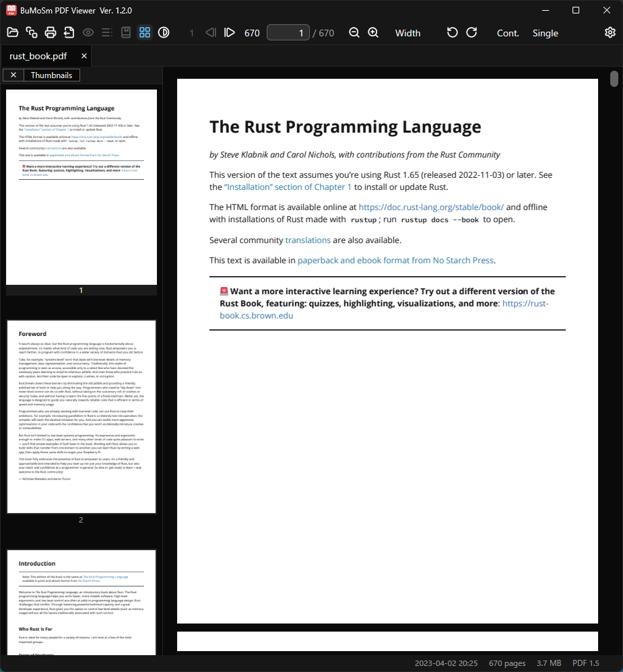
Task: Click the 2023-04-02 20:25 date status
Action: [446, 663]
